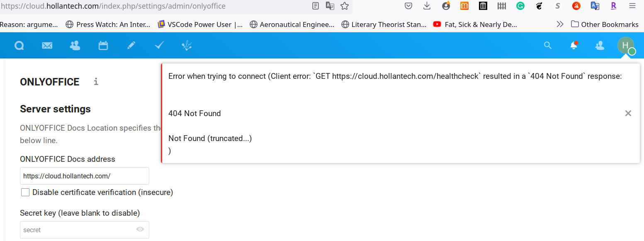The image size is (644, 241).
Task: Open the Fat, Sick & Nearly Dead bookmark
Action: click(475, 24)
